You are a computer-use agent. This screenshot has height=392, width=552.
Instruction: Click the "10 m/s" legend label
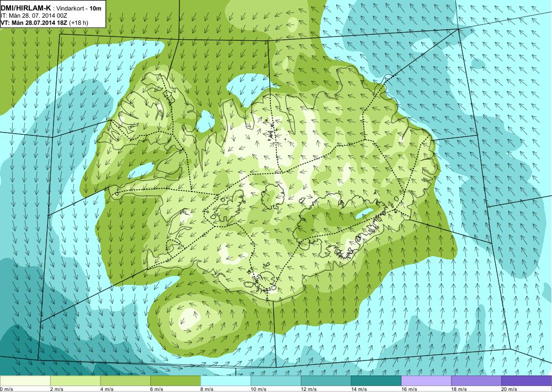coord(258,389)
